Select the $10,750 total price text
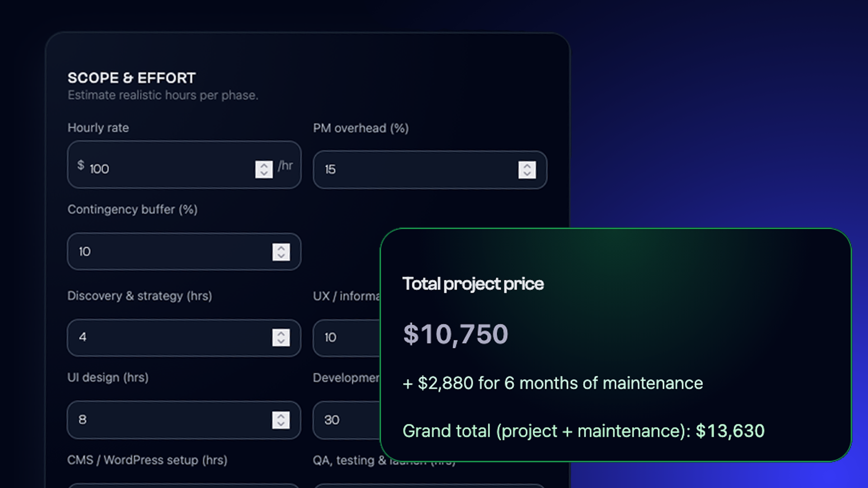The image size is (868, 488). tap(455, 334)
